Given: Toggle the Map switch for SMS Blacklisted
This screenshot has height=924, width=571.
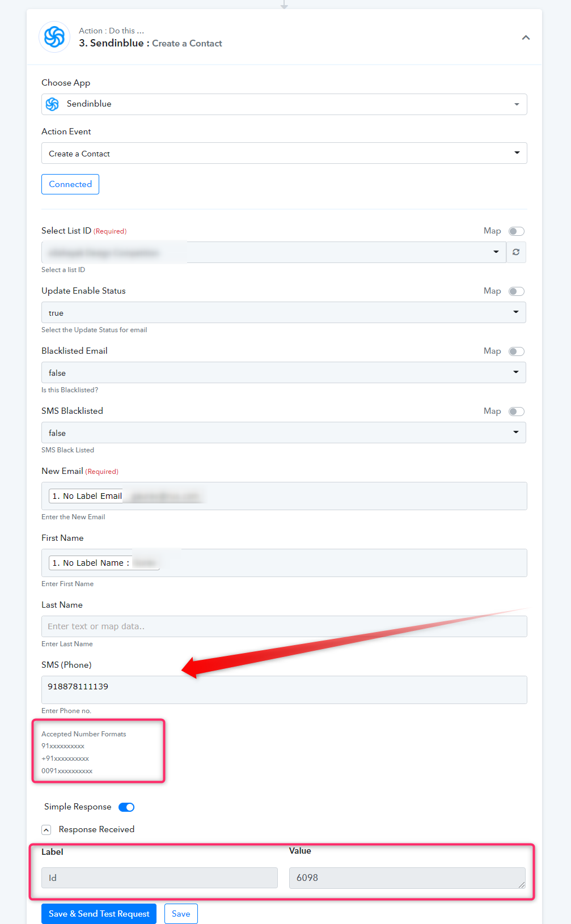Looking at the screenshot, I should (517, 412).
